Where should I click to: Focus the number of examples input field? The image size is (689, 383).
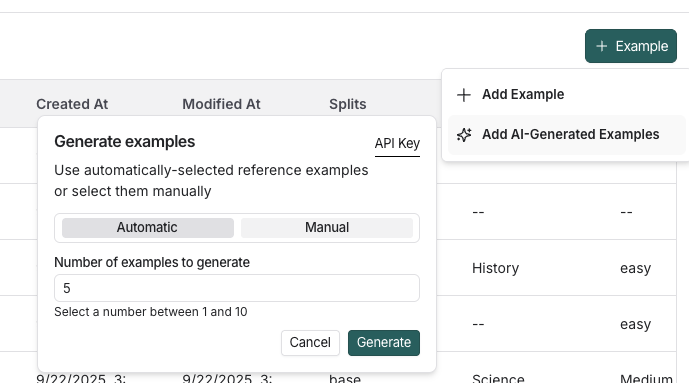237,288
